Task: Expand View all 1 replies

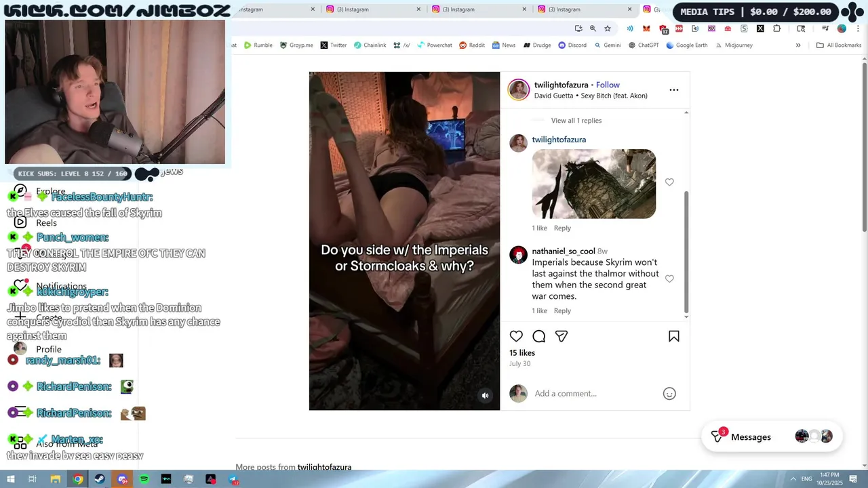Action: point(576,121)
